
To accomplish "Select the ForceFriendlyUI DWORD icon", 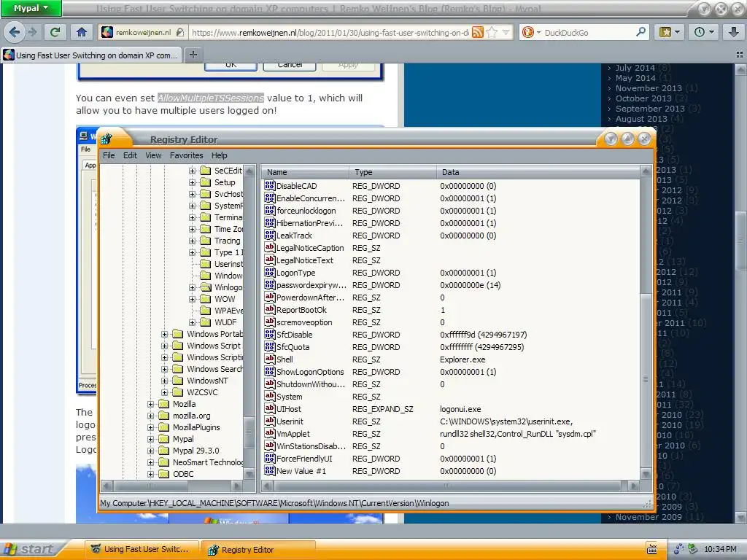I will point(270,458).
